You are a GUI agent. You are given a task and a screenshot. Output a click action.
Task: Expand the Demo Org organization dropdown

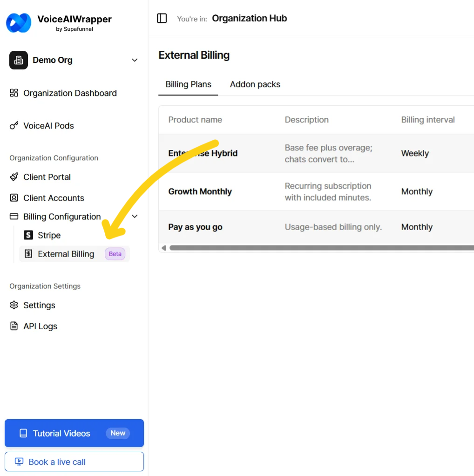tap(135, 60)
